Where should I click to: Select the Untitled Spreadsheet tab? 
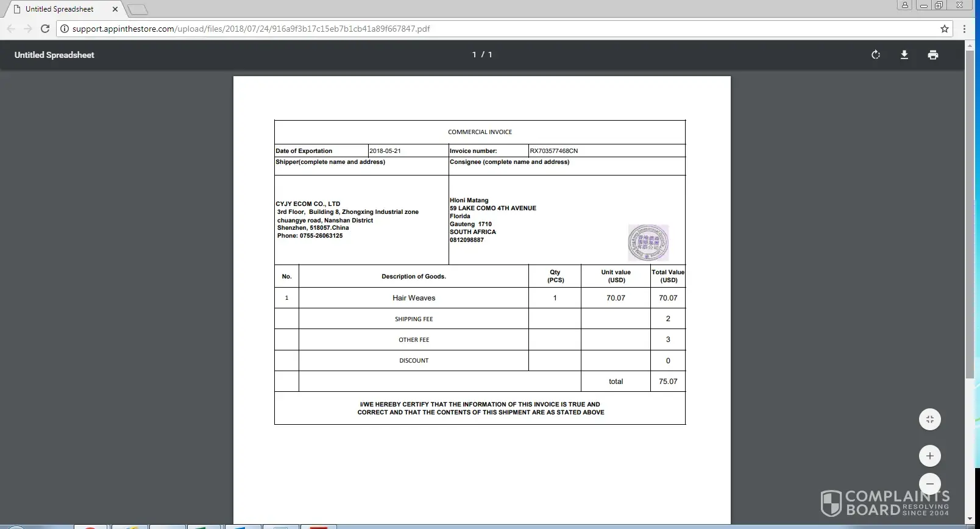click(x=60, y=9)
